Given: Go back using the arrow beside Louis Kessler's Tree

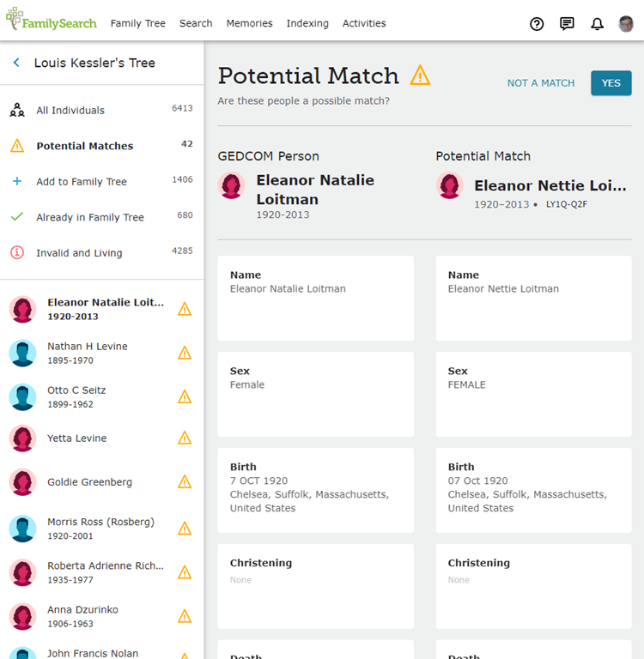Looking at the screenshot, I should point(16,63).
